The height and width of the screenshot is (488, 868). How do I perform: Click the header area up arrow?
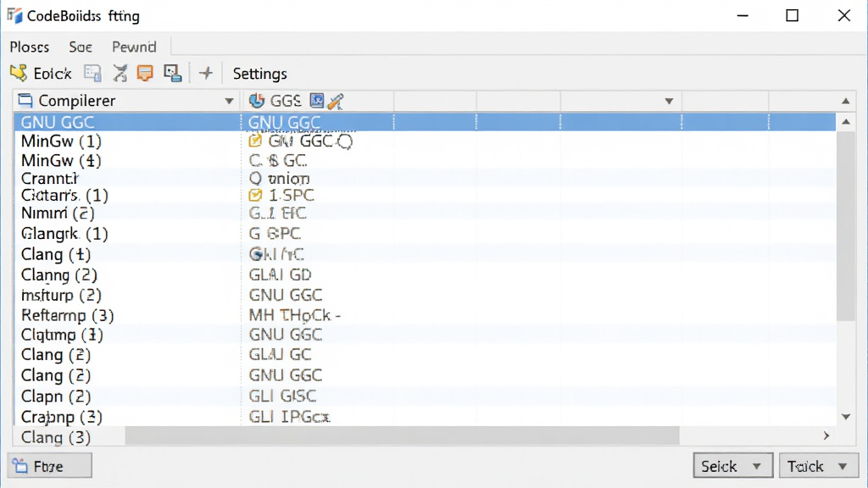tap(845, 101)
